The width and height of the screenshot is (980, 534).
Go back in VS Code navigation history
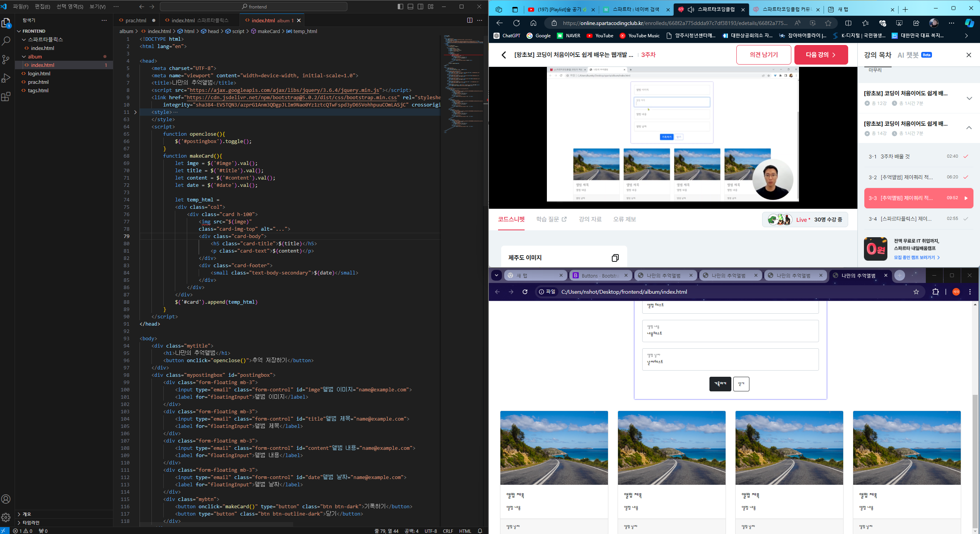tap(142, 7)
